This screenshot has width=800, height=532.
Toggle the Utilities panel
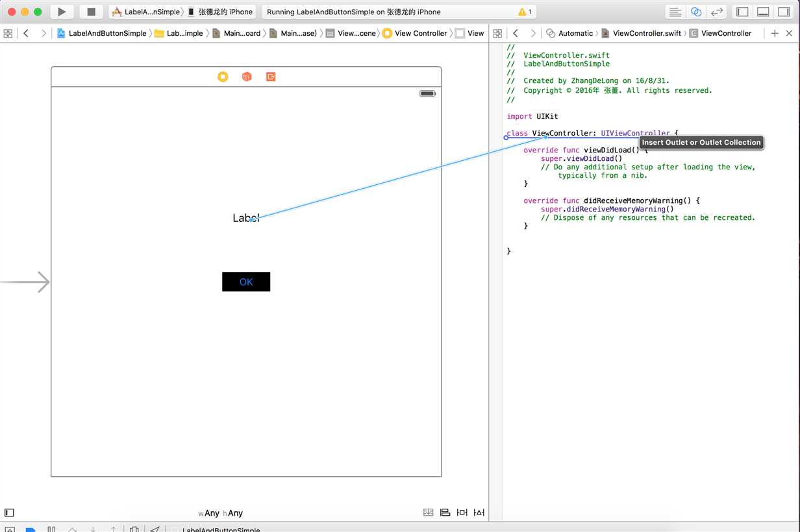784,12
